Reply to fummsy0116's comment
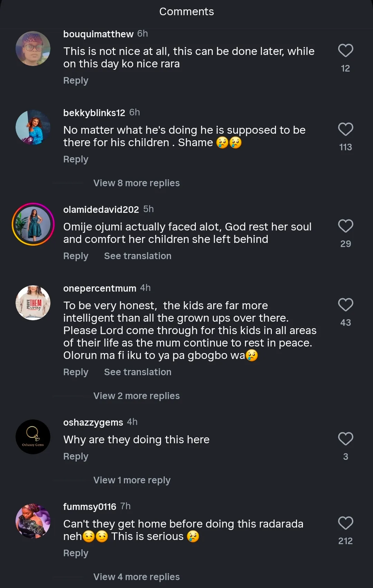Screen dimensions: 373x588 76,553
